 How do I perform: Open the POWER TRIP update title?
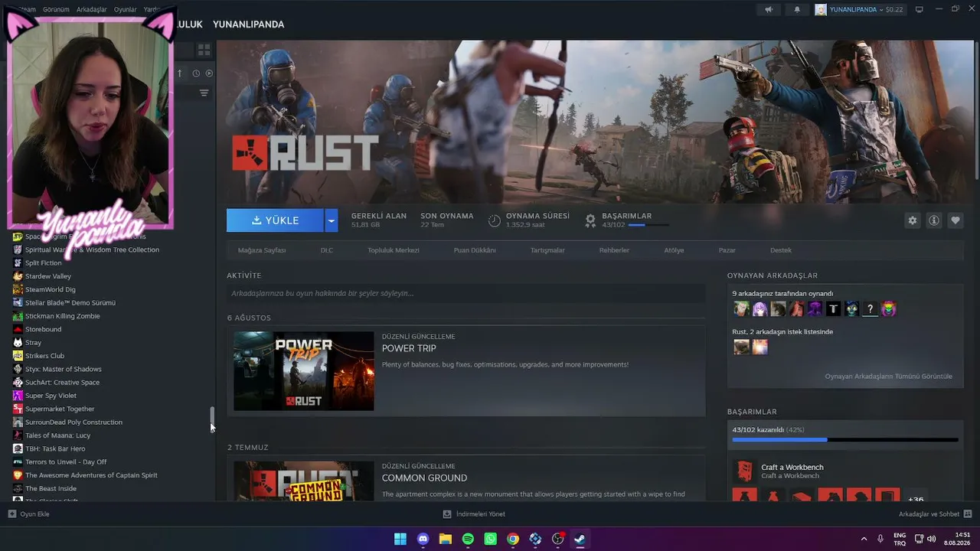(x=409, y=348)
